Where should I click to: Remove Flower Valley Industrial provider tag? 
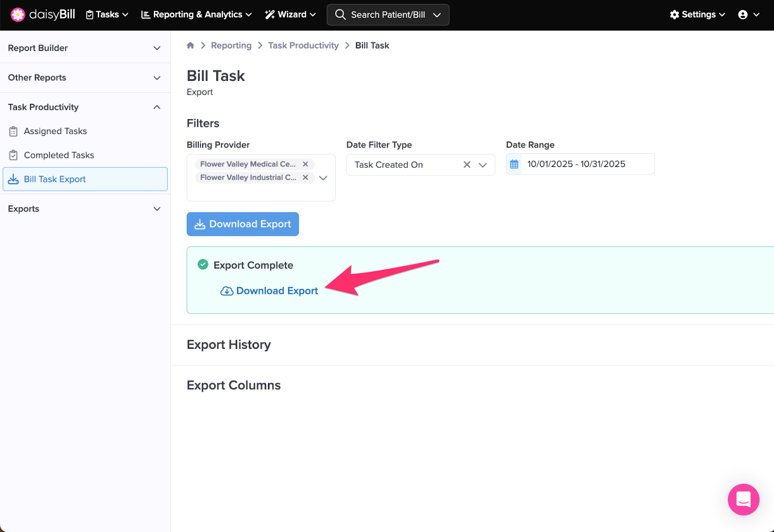click(305, 177)
